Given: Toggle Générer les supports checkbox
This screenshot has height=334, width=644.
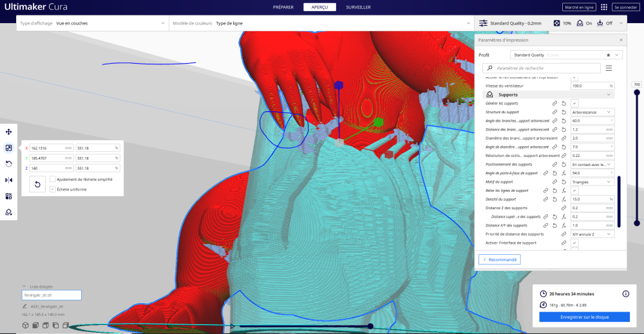Looking at the screenshot, I should [x=574, y=104].
